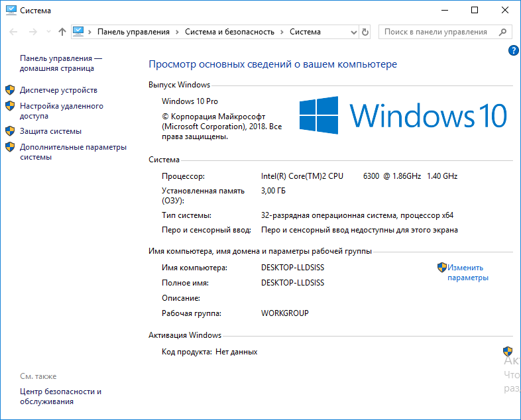Open Дополнительные параметры системы link

tap(73, 152)
